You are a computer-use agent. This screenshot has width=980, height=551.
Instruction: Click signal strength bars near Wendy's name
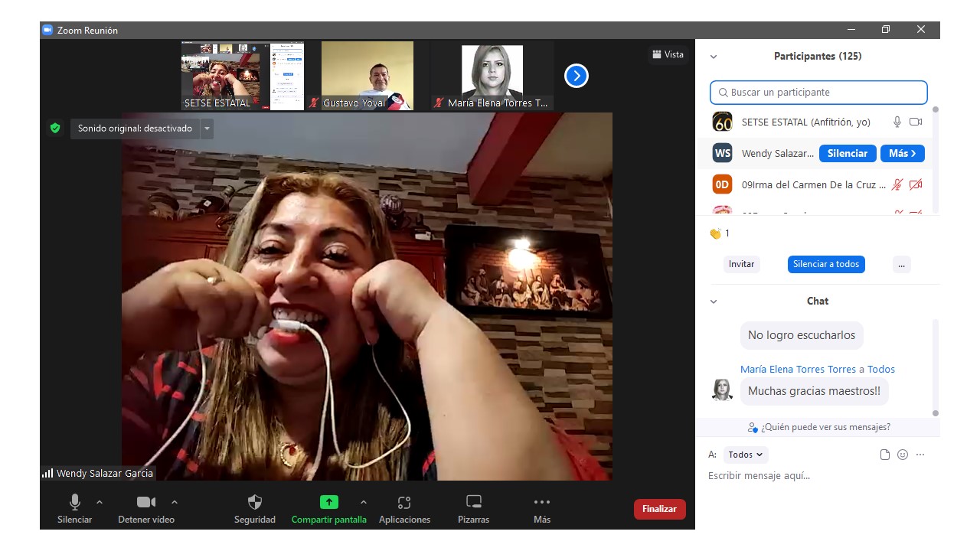tap(47, 474)
